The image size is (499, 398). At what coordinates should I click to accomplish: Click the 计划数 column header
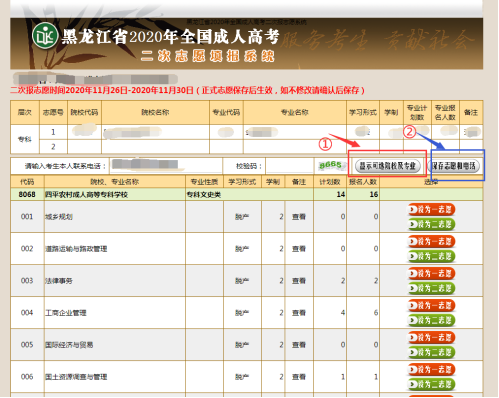[x=330, y=182]
